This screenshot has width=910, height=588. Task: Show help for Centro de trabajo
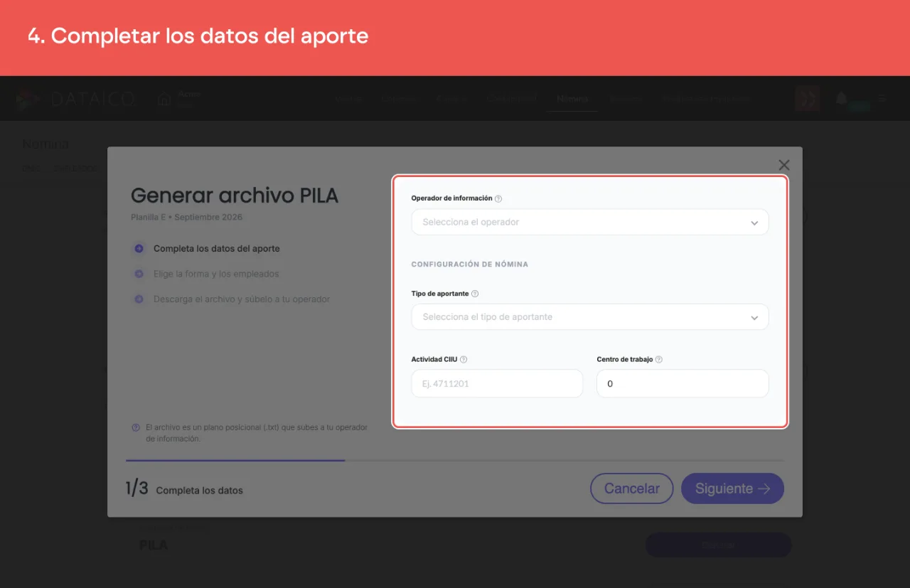coord(659,360)
